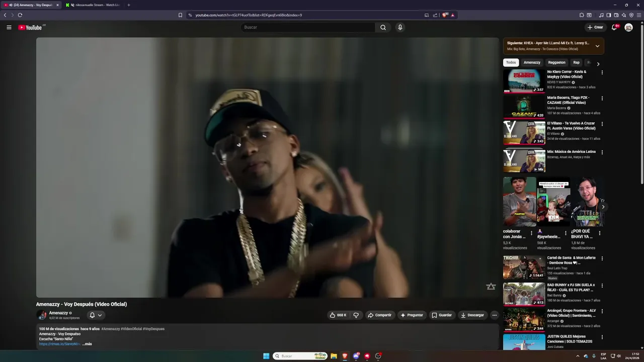Open No Kiero Correr video thumbnail
644x362 pixels.
(524, 81)
